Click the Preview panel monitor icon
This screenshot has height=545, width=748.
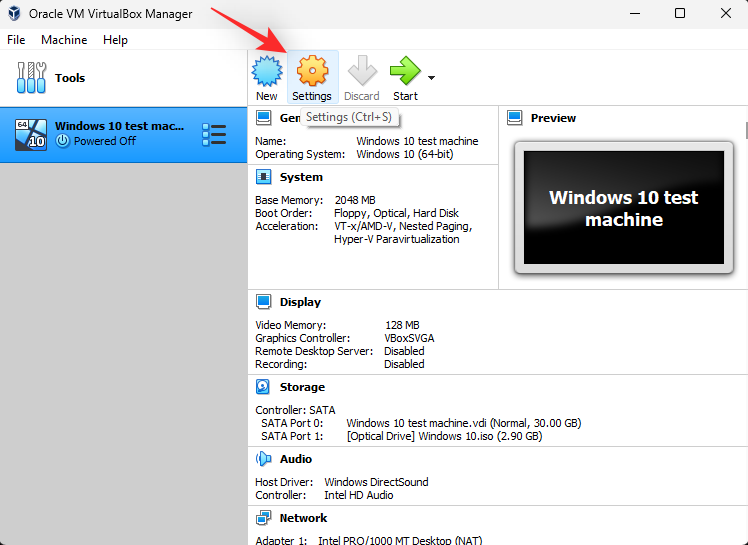pos(514,117)
